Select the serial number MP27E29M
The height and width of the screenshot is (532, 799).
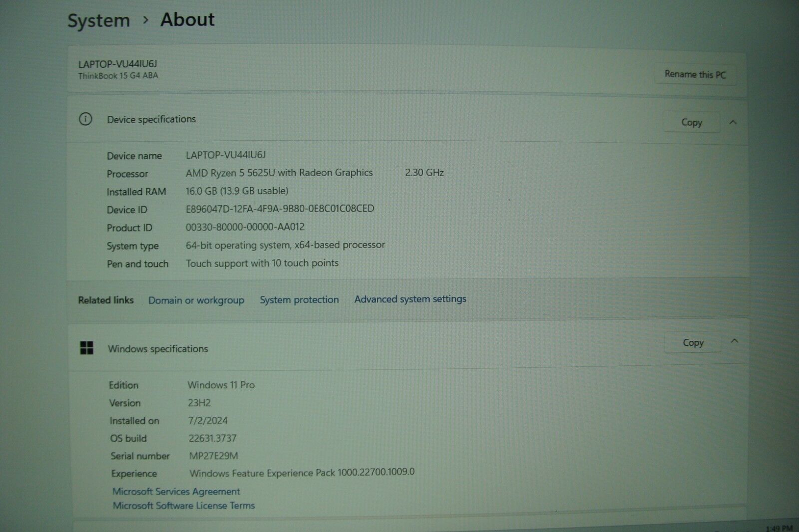click(x=214, y=456)
